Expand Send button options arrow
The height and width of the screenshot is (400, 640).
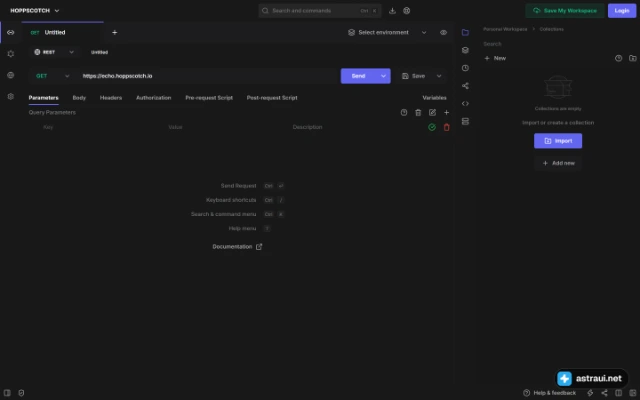pos(384,76)
